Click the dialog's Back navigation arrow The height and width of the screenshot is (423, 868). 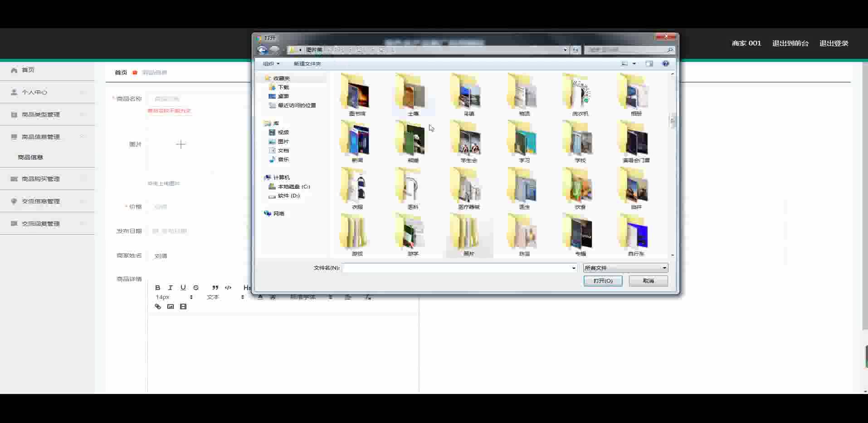coord(262,50)
